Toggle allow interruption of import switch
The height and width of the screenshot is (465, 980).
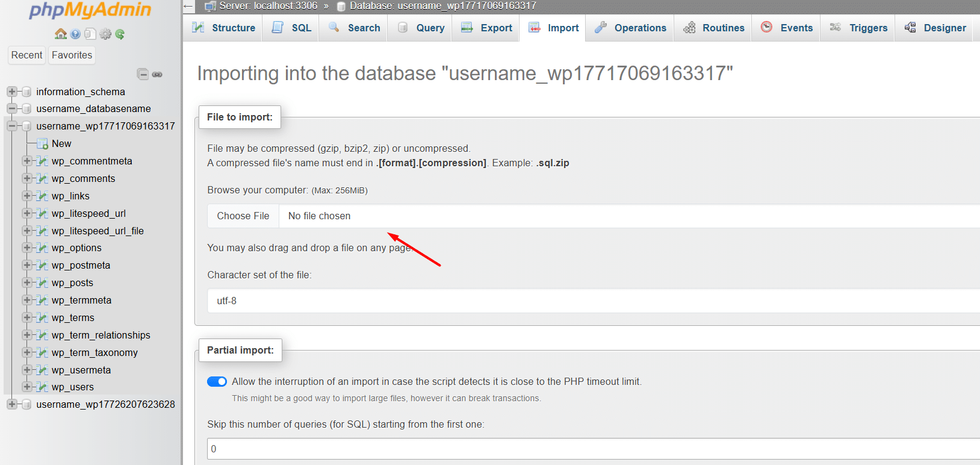(x=217, y=381)
